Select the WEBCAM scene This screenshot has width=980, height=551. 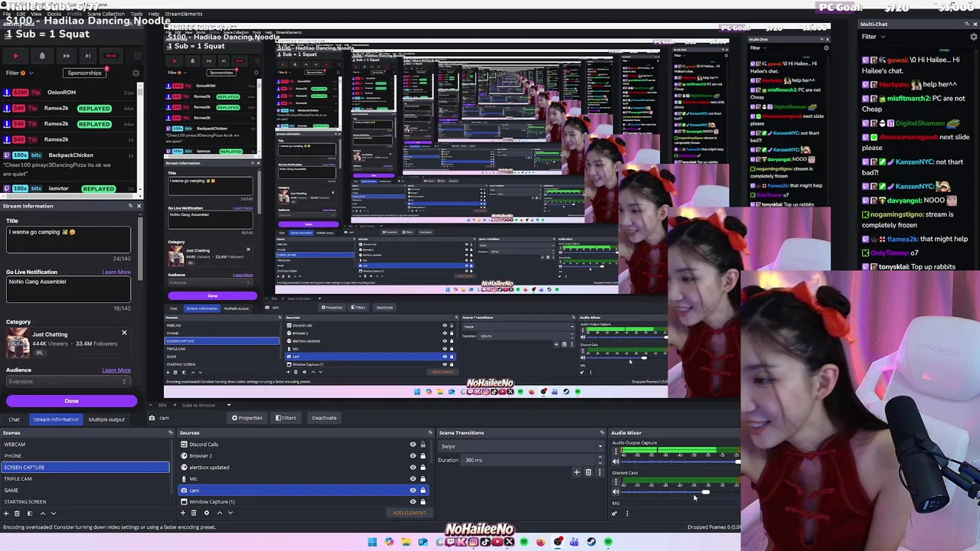[x=85, y=444]
